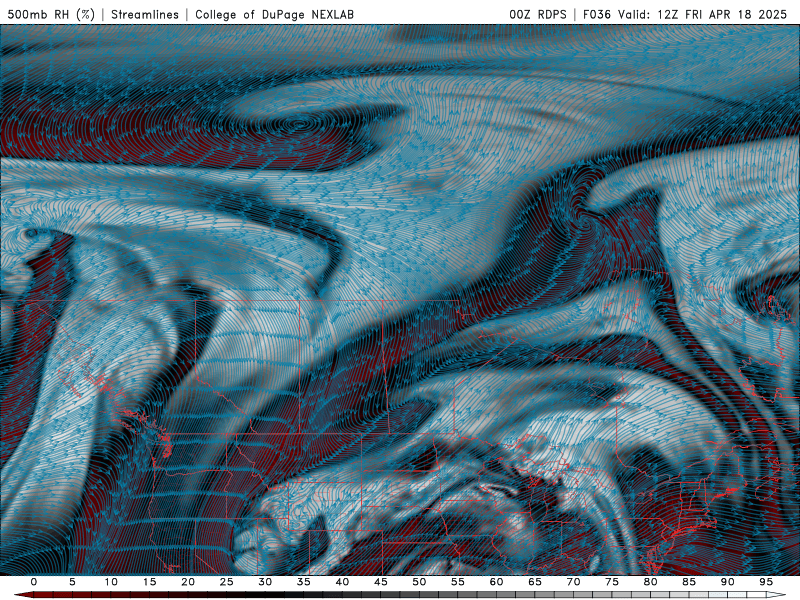Click the colorbar tick label '20'
Image resolution: width=800 pixels, height=600 pixels.
(188, 582)
